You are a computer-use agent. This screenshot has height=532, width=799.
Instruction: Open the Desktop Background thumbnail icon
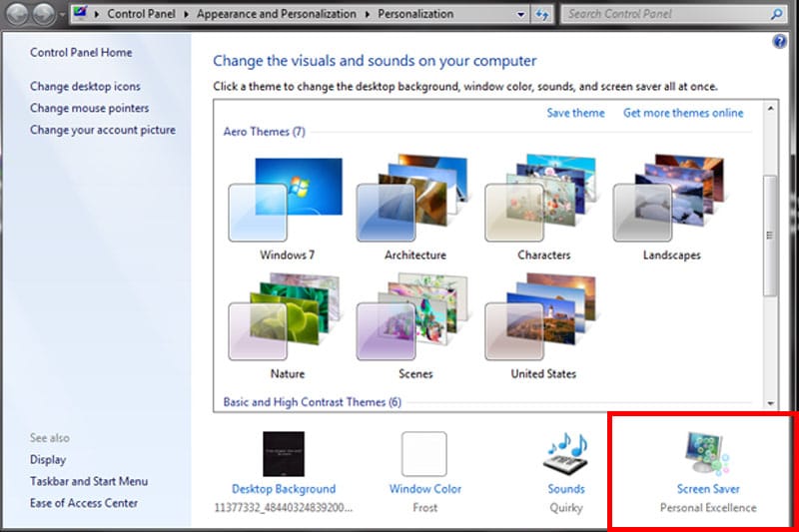pyautogui.click(x=284, y=453)
